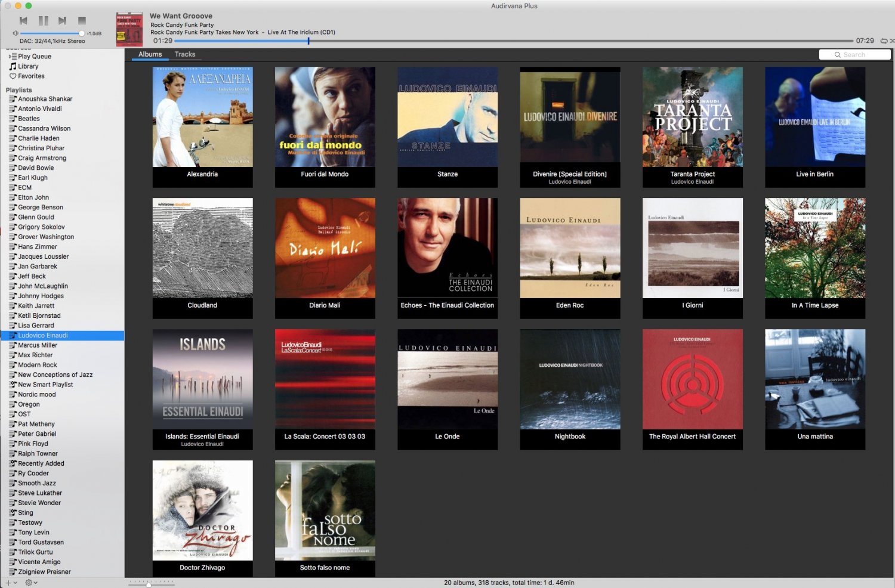Click the smart playlist icon beside Recently Added
This screenshot has height=588, width=895.
[x=13, y=463]
